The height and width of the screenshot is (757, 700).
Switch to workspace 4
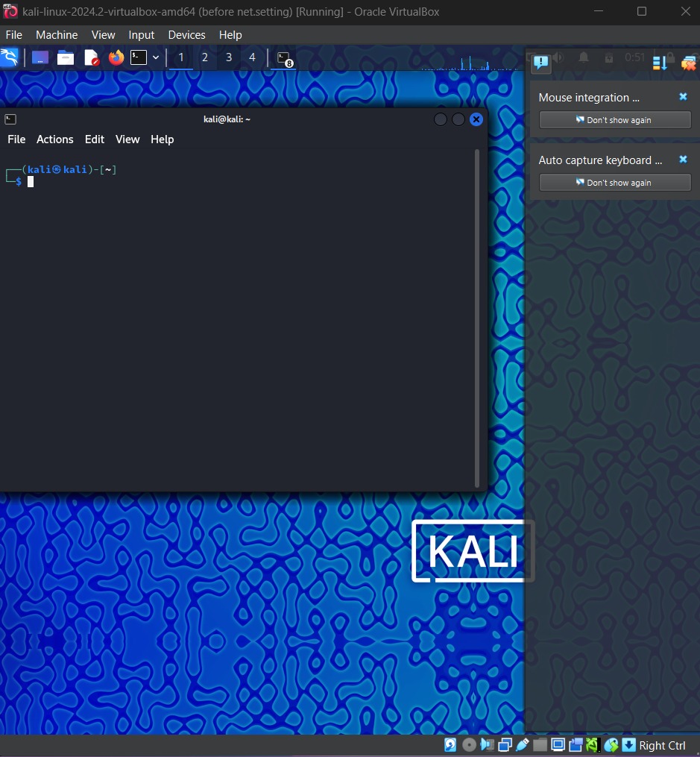252,58
